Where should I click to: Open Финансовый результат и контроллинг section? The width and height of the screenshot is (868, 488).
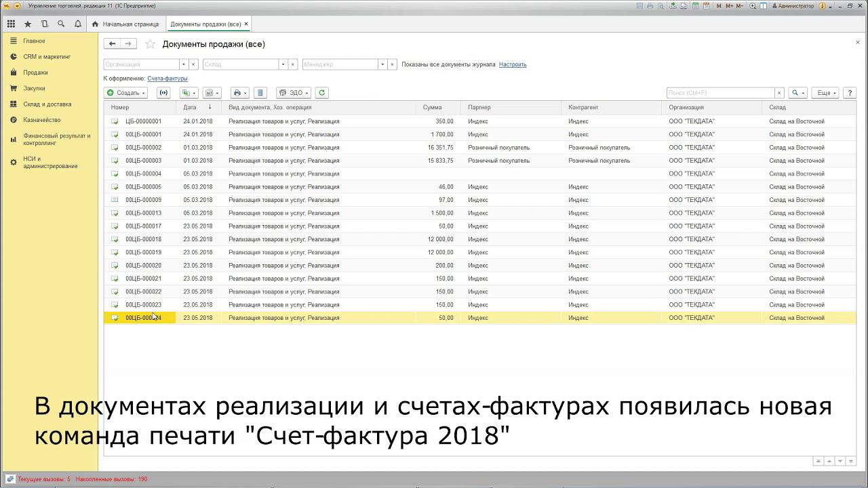tap(56, 139)
